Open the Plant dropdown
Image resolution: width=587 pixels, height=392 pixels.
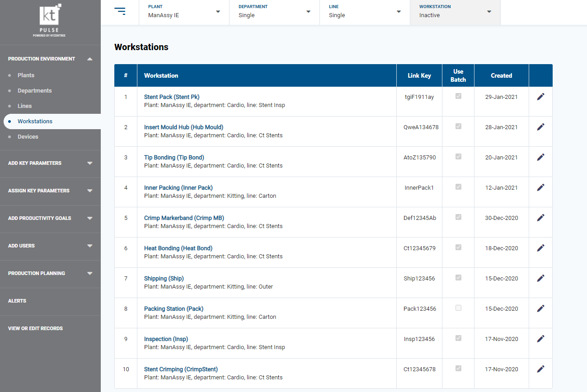tap(184, 12)
